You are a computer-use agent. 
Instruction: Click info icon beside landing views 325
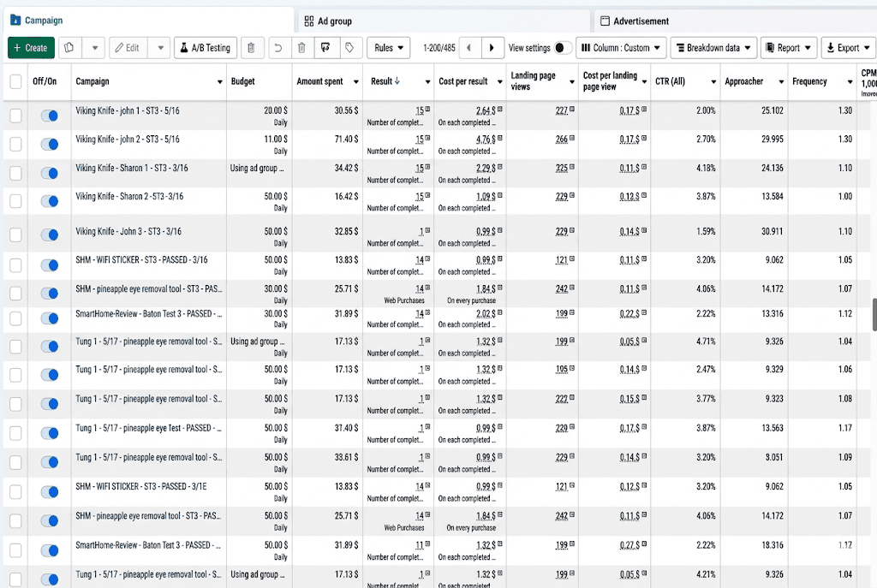click(571, 167)
